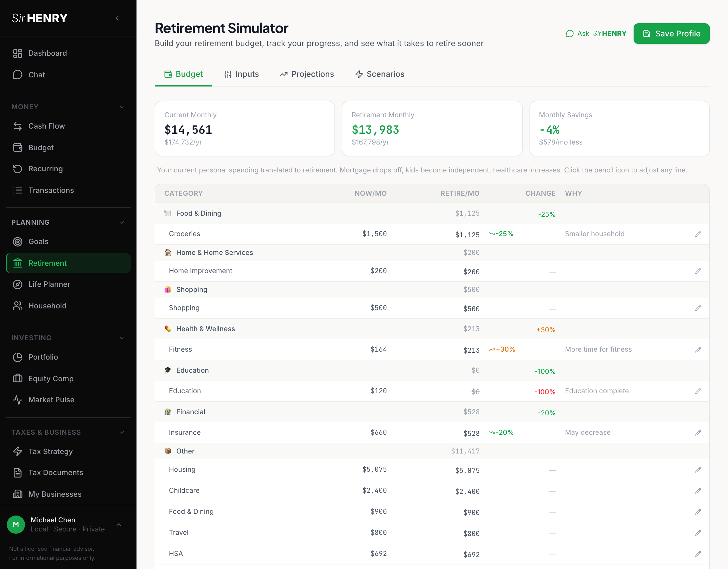Edit the Childcare row via pencil icon
This screenshot has height=569, width=728.
pyautogui.click(x=698, y=491)
